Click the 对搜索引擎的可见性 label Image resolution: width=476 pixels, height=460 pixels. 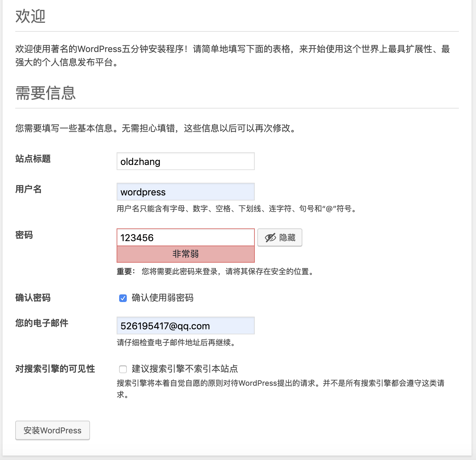pyautogui.click(x=55, y=369)
